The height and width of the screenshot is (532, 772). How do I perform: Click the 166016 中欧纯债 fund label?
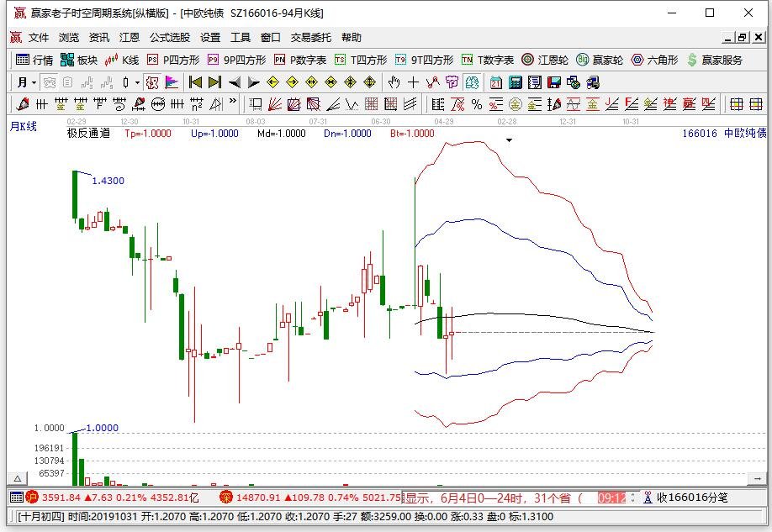point(724,133)
